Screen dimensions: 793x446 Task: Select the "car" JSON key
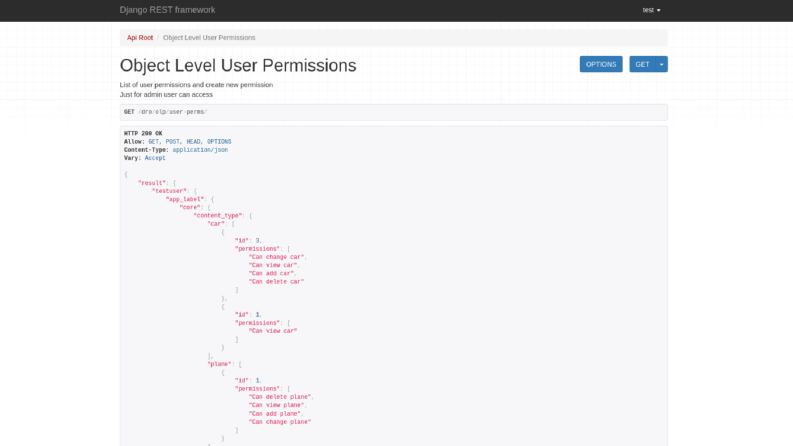(x=216, y=224)
